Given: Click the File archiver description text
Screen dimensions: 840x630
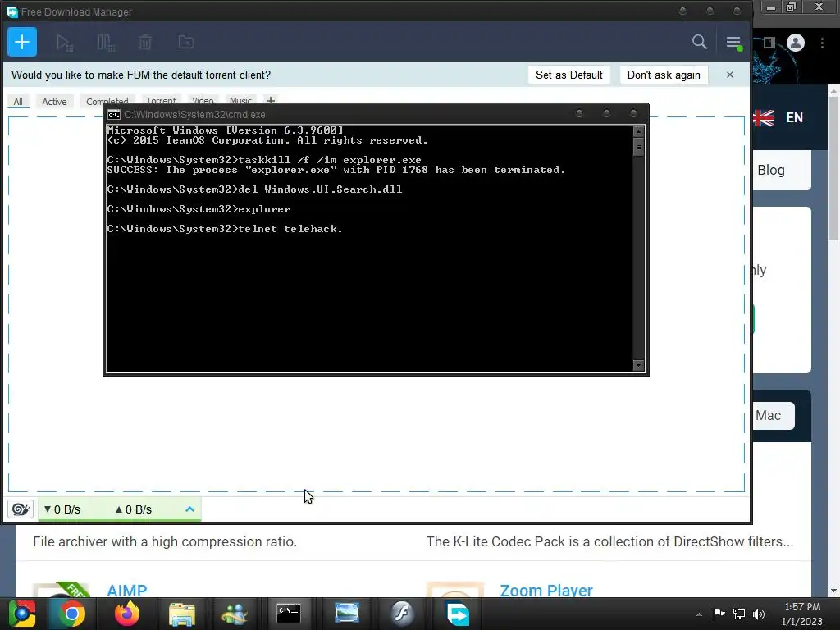Looking at the screenshot, I should tap(165, 541).
